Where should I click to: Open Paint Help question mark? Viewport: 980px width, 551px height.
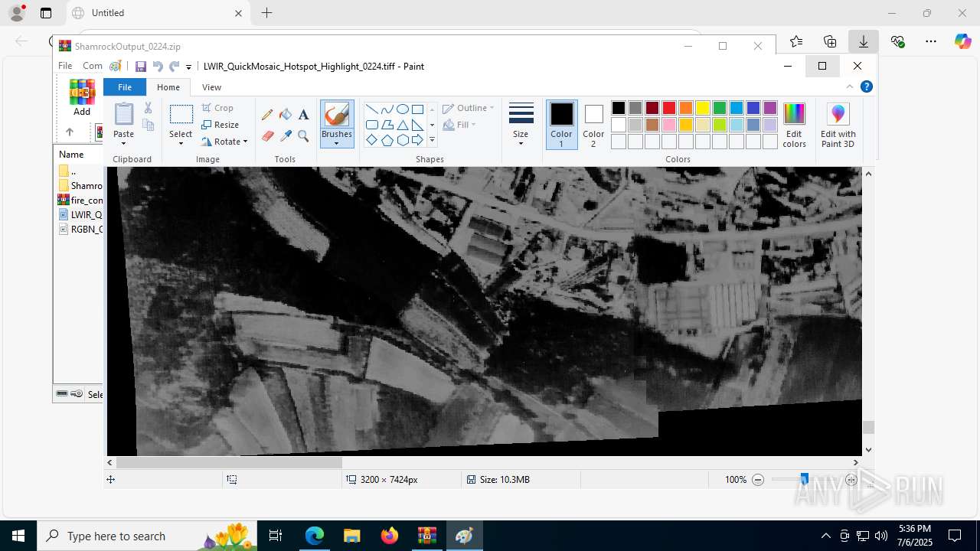pyautogui.click(x=867, y=86)
